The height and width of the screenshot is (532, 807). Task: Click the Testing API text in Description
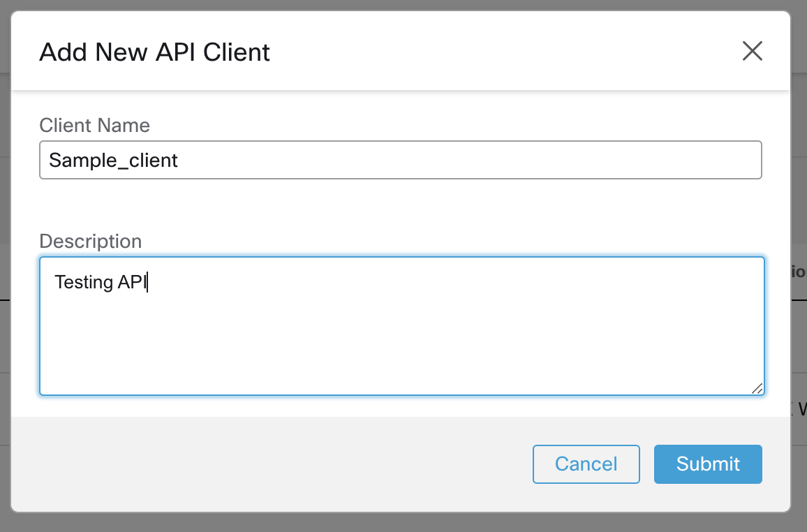tap(100, 282)
